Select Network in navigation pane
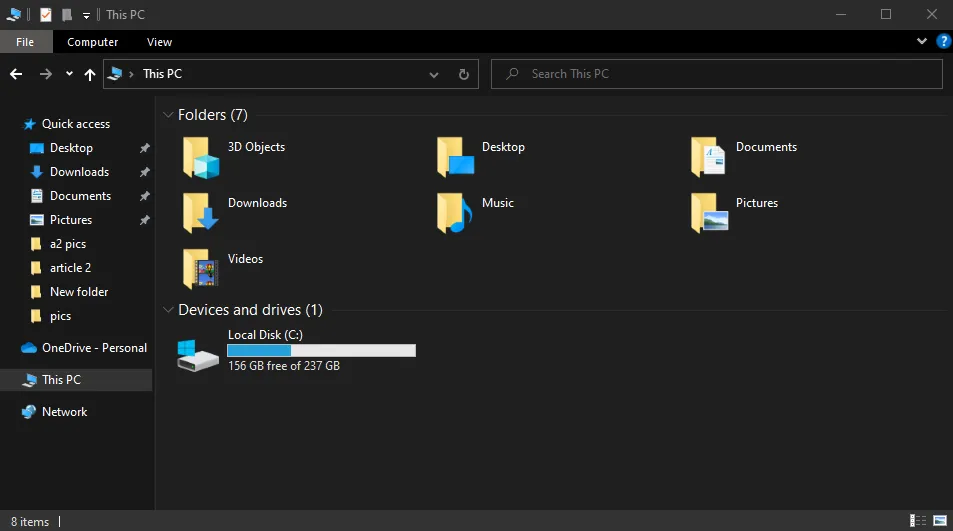This screenshot has width=953, height=531. 64,412
